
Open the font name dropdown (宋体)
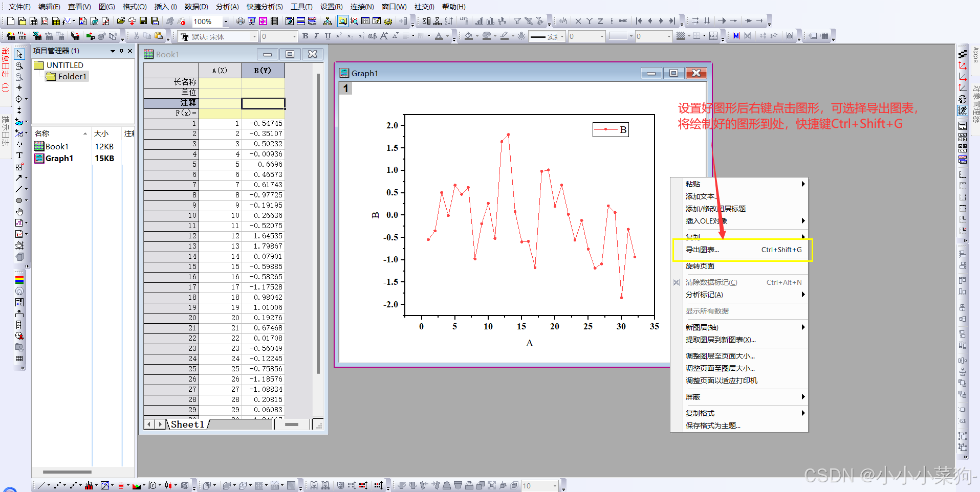pos(254,36)
